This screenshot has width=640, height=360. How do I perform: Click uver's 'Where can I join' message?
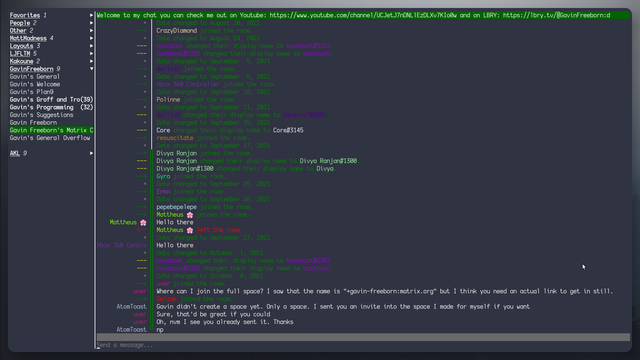(384, 291)
